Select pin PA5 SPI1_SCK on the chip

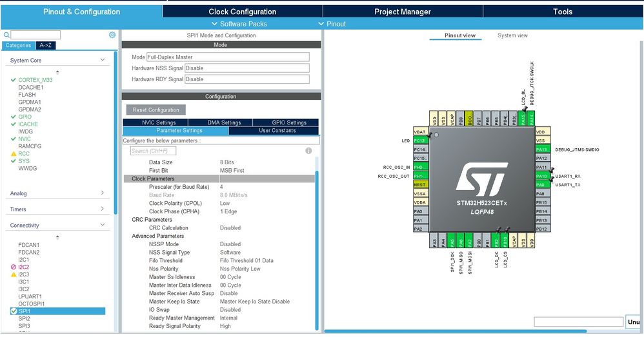452,240
